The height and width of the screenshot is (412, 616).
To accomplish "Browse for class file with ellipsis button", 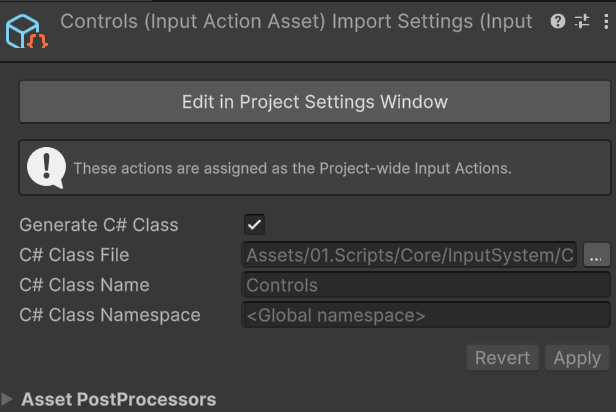I will click(x=596, y=255).
